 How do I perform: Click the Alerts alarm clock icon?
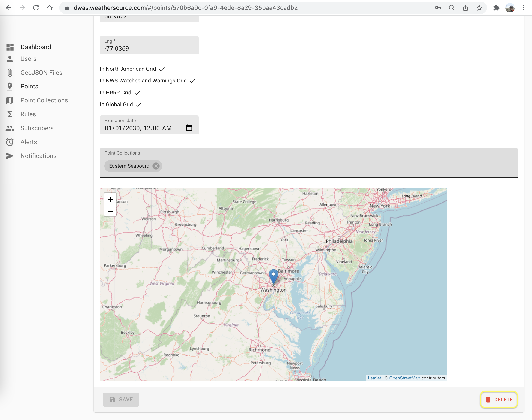coord(10,142)
